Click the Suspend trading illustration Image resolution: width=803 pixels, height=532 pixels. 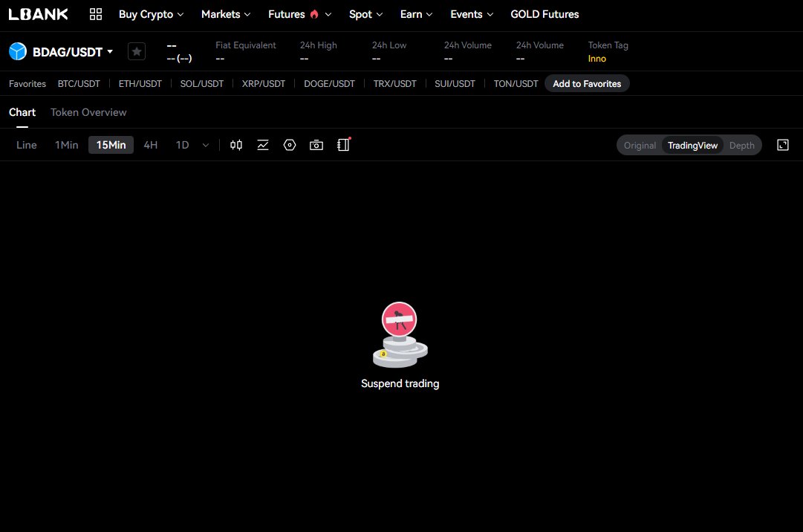(400, 335)
